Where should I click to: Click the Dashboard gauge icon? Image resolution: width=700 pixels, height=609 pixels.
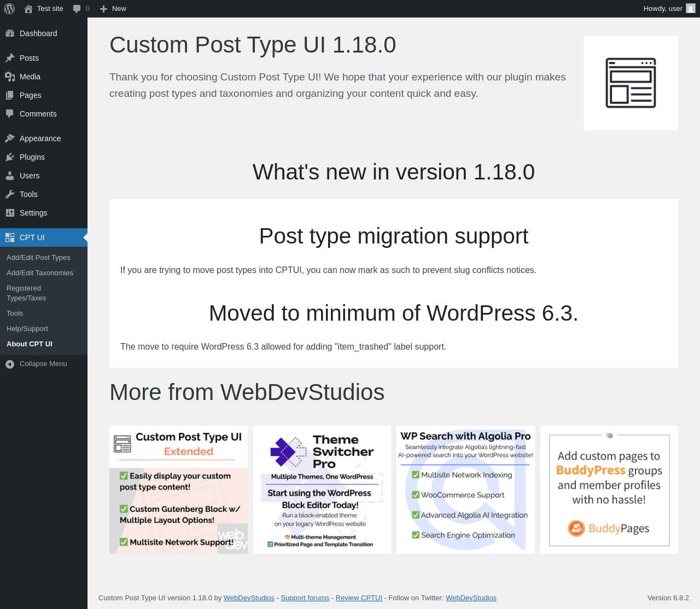pyautogui.click(x=10, y=33)
